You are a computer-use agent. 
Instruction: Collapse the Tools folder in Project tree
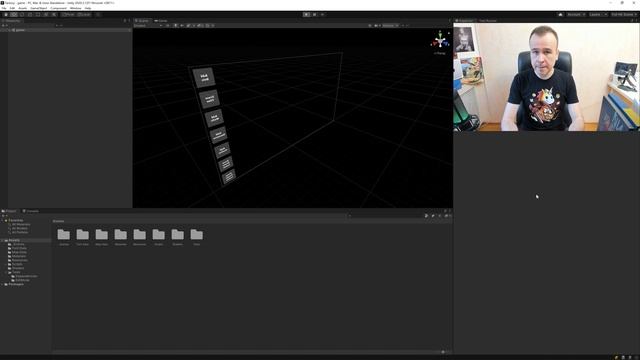[6, 272]
